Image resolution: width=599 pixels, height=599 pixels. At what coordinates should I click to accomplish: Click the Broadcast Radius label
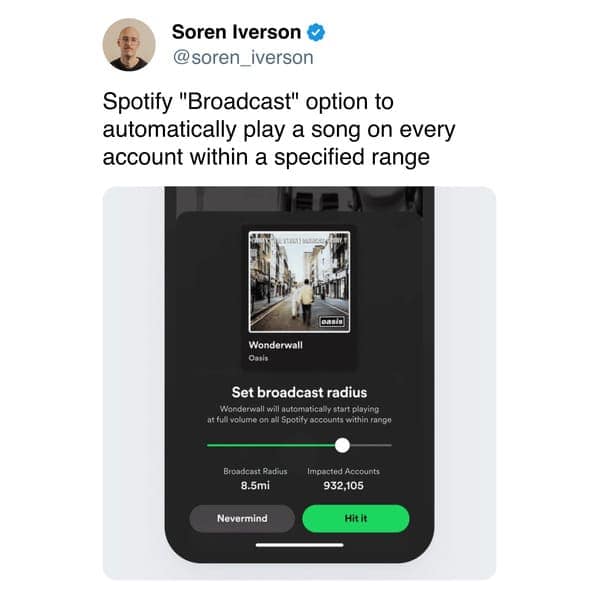click(255, 471)
